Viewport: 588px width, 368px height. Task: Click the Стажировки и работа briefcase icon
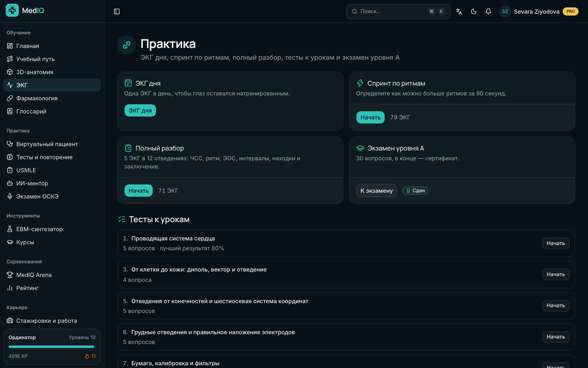pos(10,321)
